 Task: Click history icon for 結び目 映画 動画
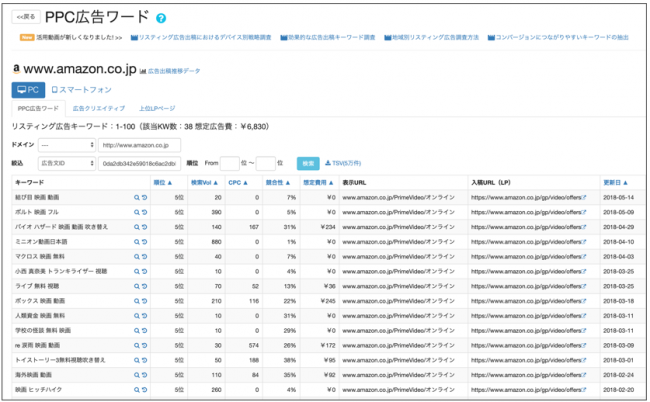[x=144, y=198]
